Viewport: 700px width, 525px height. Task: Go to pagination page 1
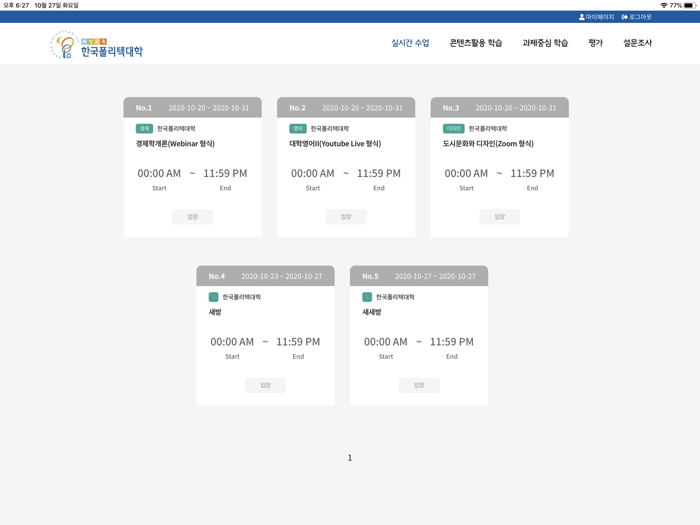350,458
